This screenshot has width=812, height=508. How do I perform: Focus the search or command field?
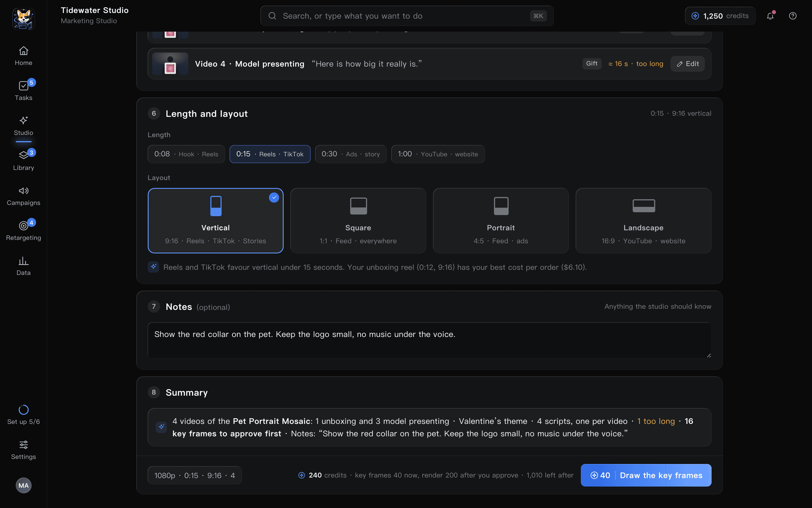(407, 16)
